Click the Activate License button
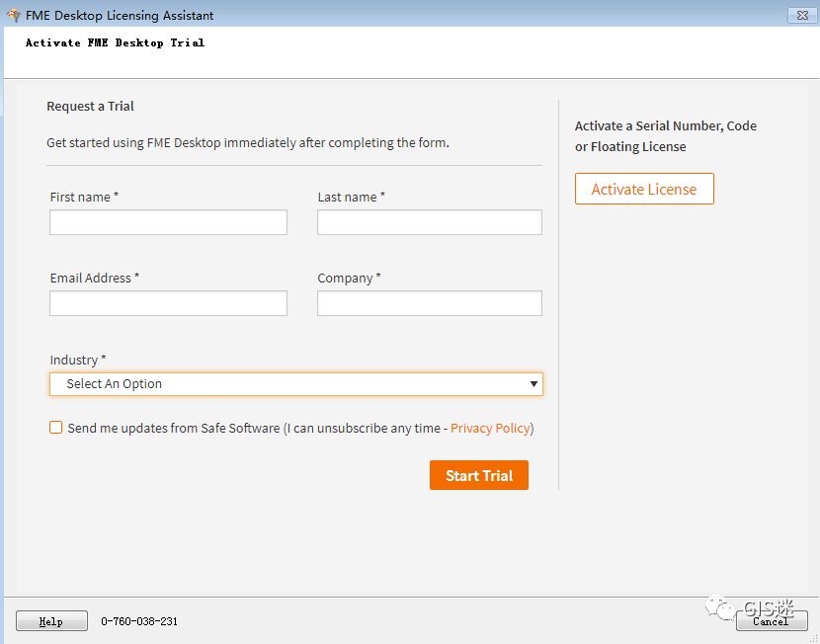 (x=644, y=190)
